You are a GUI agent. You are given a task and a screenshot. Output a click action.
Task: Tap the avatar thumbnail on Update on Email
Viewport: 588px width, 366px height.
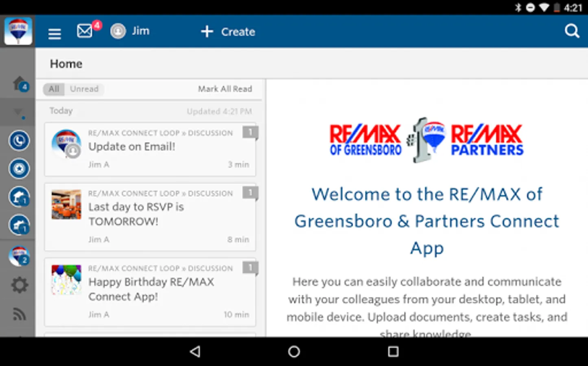tap(66, 144)
